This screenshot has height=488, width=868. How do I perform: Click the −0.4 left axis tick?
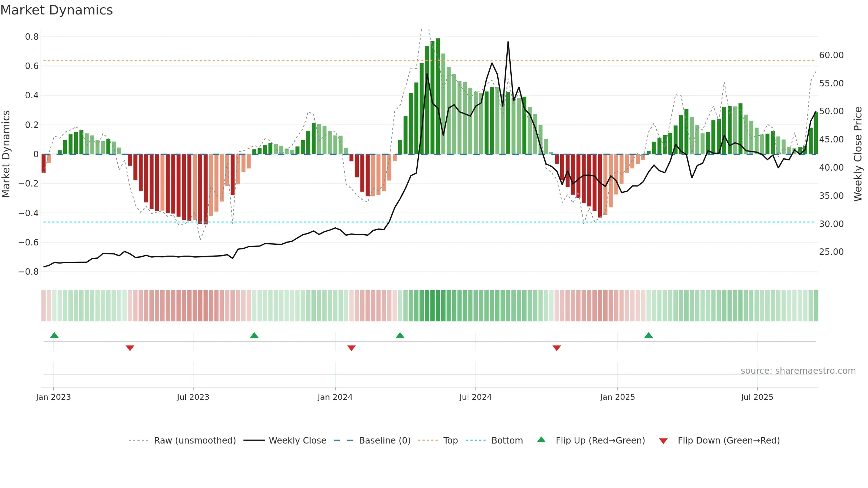29,213
